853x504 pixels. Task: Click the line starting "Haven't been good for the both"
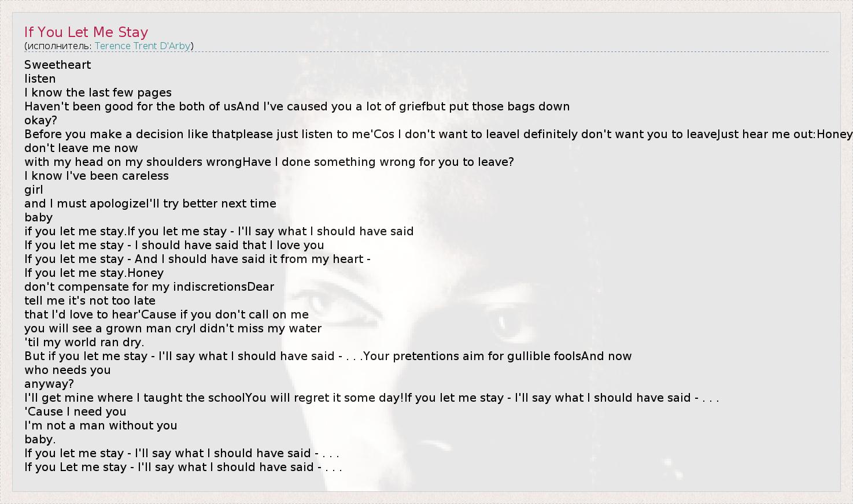[x=297, y=106]
